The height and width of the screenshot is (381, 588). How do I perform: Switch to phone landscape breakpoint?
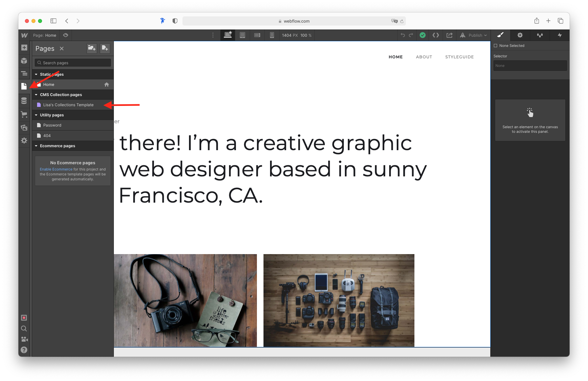pyautogui.click(x=257, y=35)
